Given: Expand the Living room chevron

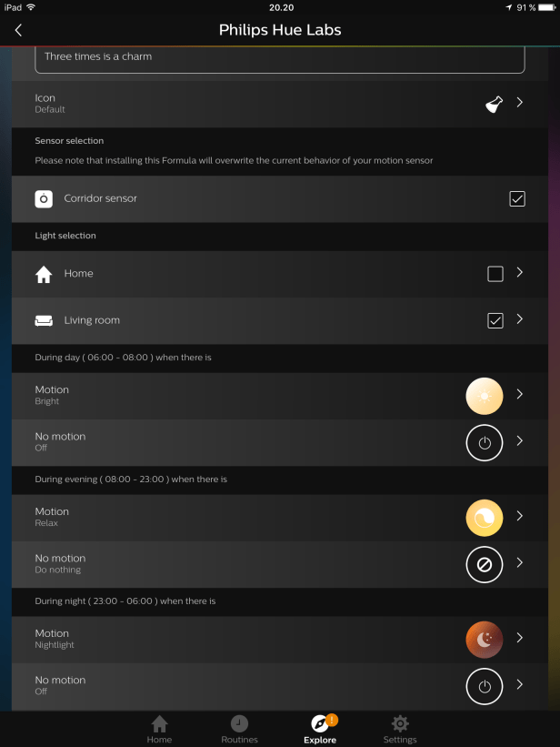Looking at the screenshot, I should (x=520, y=319).
